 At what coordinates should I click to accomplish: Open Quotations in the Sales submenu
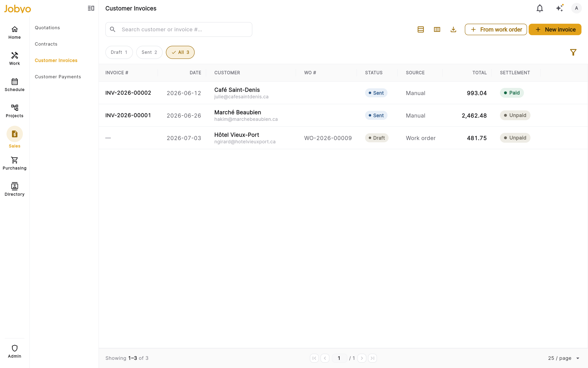point(47,28)
